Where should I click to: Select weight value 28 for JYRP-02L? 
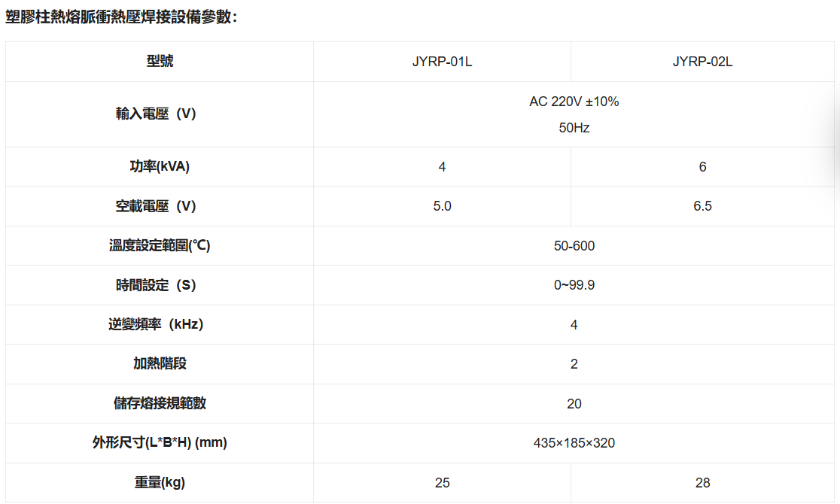click(702, 483)
